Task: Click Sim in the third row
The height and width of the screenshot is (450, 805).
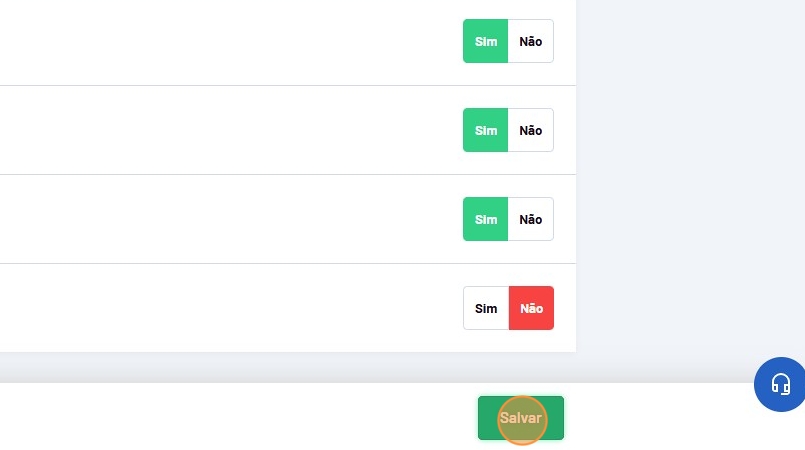Action: click(486, 219)
